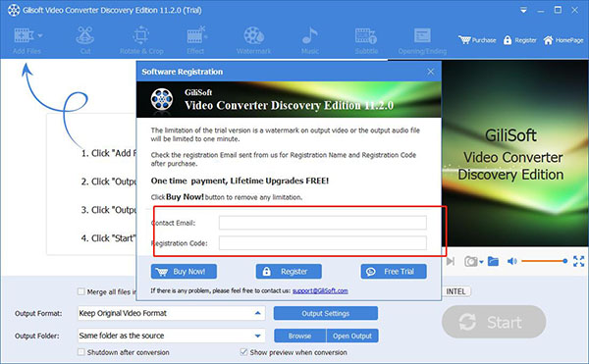Open the Rotate & Crop tool
The height and width of the screenshot is (364, 589).
point(141,40)
